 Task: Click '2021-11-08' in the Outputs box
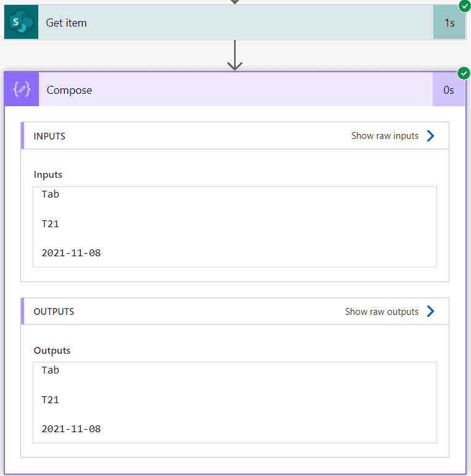point(71,429)
